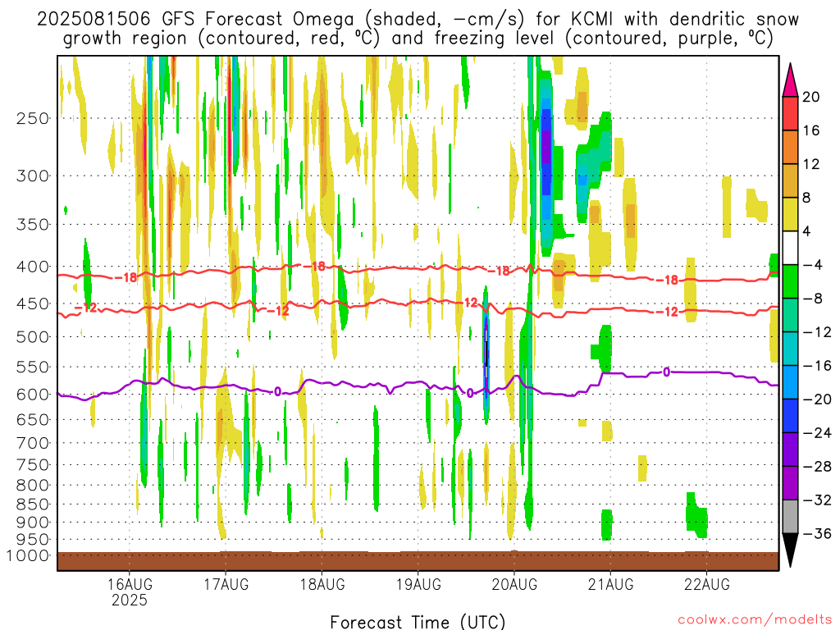The width and height of the screenshot is (840, 630).
Task: Click the 800 pressure level label
Action: tap(33, 486)
